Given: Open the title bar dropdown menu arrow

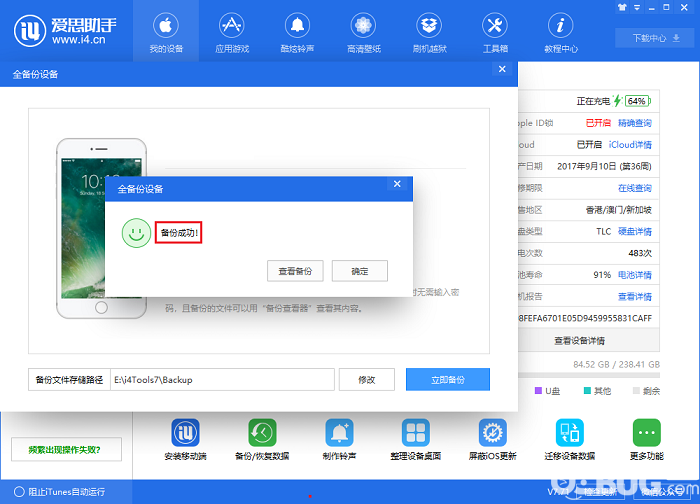Looking at the screenshot, I should (637, 7).
